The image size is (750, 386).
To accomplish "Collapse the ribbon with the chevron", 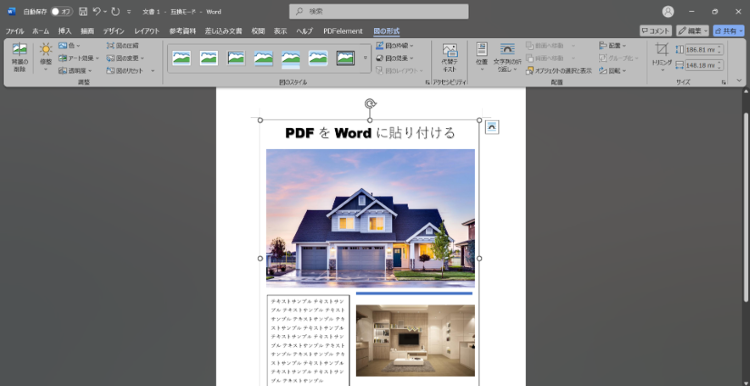I will (x=739, y=80).
